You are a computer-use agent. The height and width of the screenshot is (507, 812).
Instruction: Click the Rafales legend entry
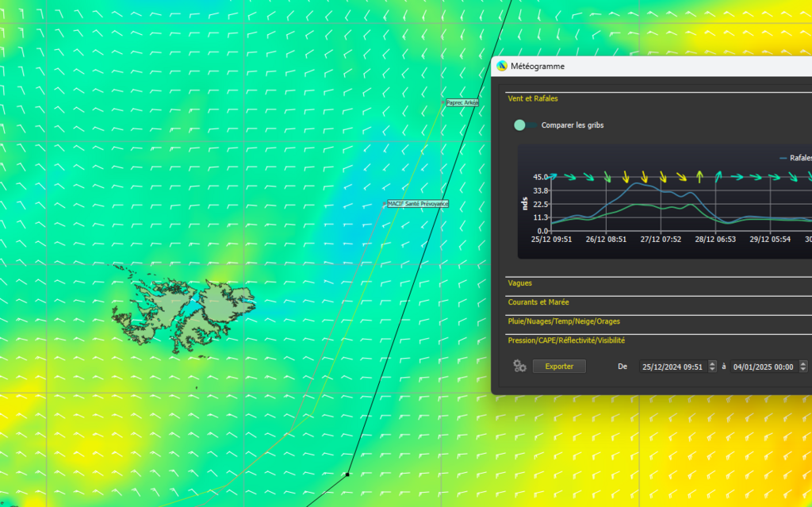[796, 158]
